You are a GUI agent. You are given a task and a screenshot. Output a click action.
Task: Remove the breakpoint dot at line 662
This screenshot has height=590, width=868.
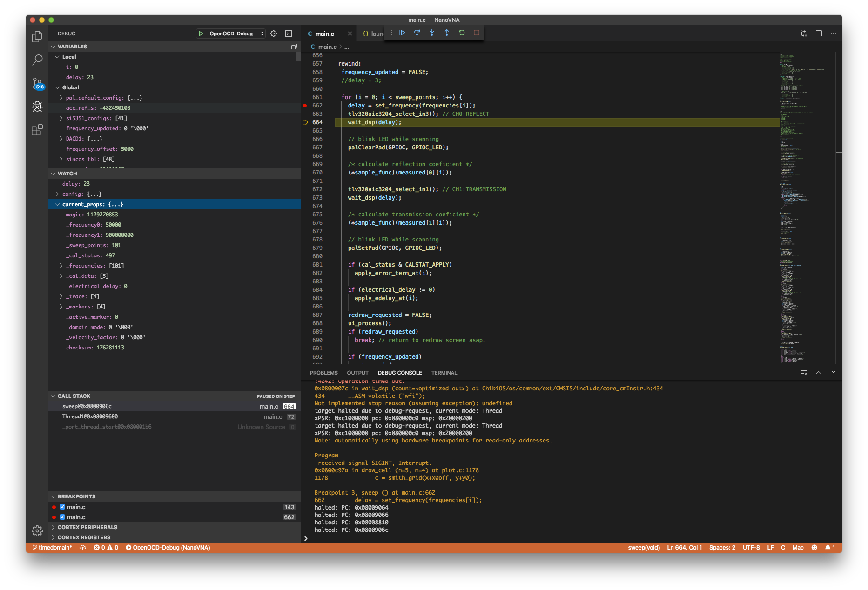pos(305,106)
